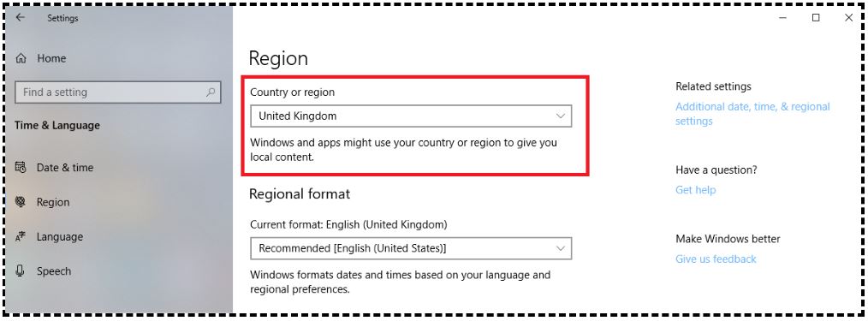This screenshot has height=321, width=868.
Task: Minimize the Settings window
Action: pos(783,18)
